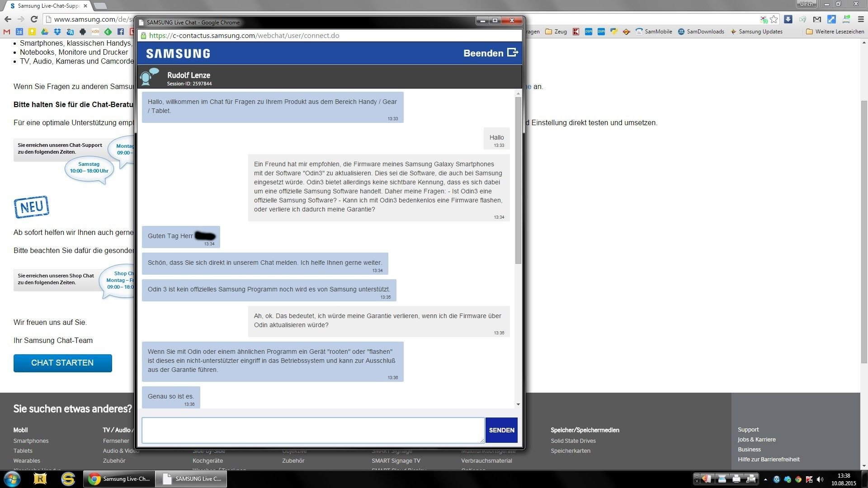The height and width of the screenshot is (488, 868).
Task: Open the Facebook bookmark icon
Action: pyautogui.click(x=120, y=32)
